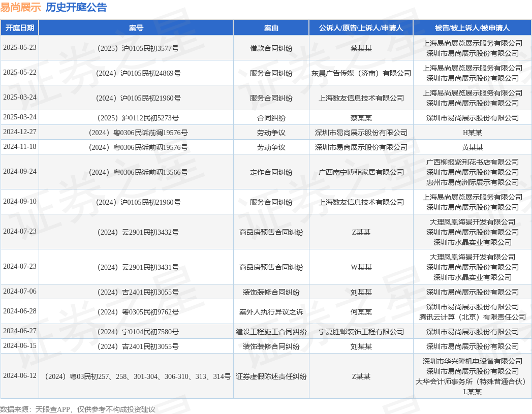
Task: Click defendant H某某
Action: click(472, 133)
